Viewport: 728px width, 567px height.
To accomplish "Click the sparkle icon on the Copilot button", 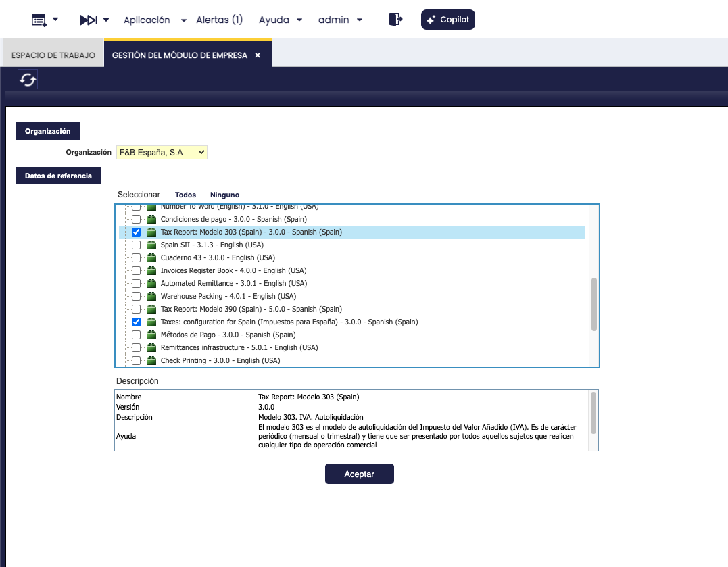I will pyautogui.click(x=431, y=20).
